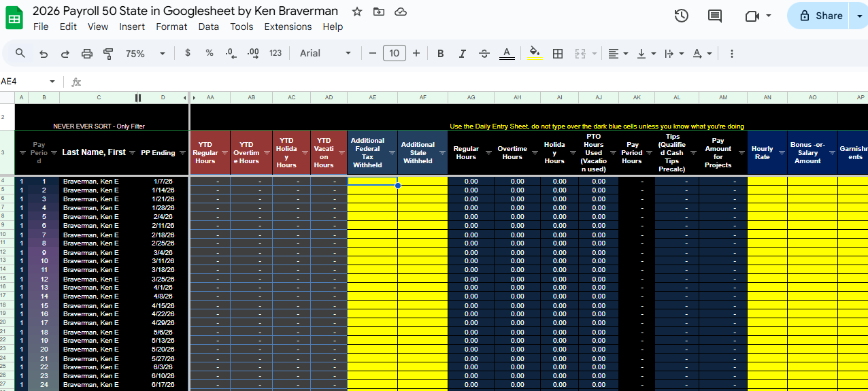Open filter icon on Hourly Rate header
868x391 pixels.
pos(782,153)
